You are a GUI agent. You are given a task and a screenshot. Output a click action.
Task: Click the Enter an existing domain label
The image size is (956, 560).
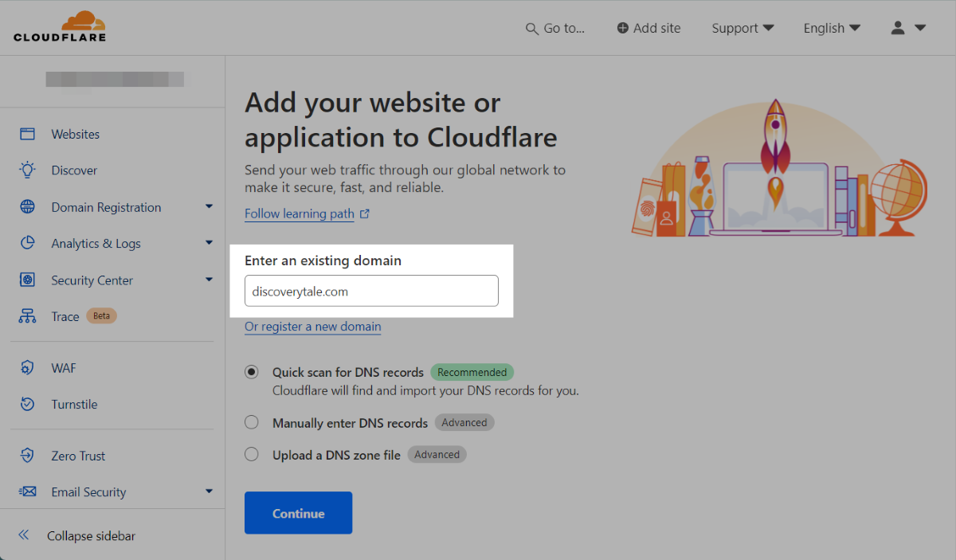click(323, 260)
